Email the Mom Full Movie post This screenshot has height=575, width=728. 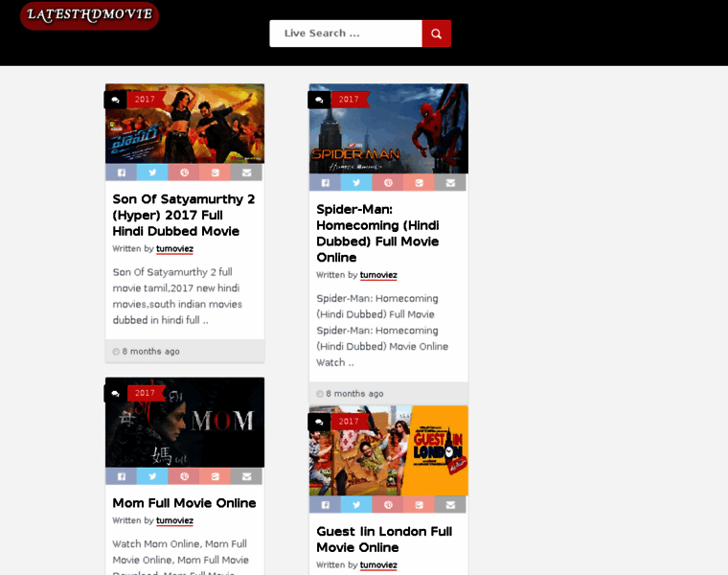pyautogui.click(x=246, y=476)
